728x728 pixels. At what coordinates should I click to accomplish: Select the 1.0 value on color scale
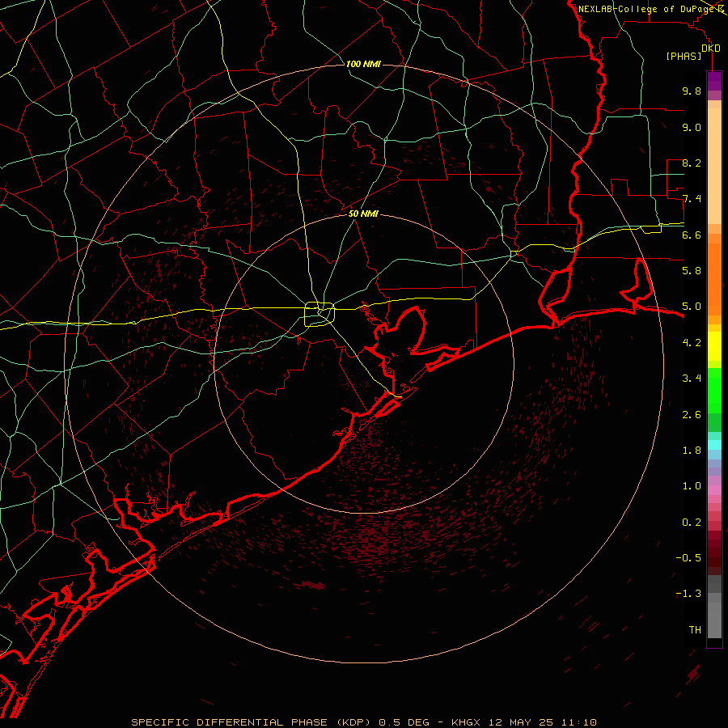[692, 486]
